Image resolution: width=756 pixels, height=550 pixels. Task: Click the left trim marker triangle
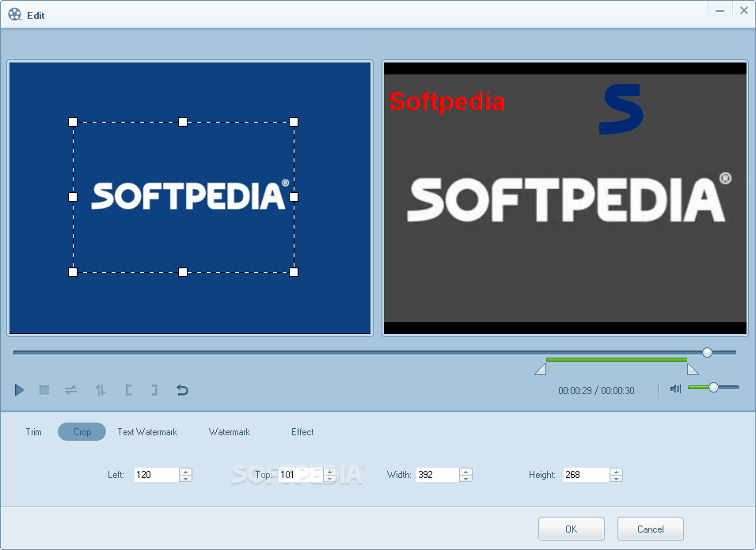tap(541, 370)
